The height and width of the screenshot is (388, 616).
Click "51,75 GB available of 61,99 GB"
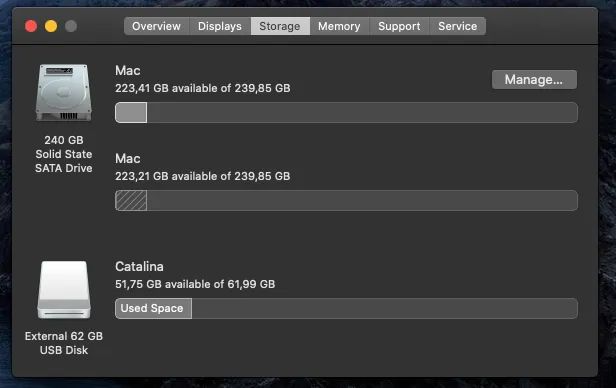pyautogui.click(x=195, y=284)
